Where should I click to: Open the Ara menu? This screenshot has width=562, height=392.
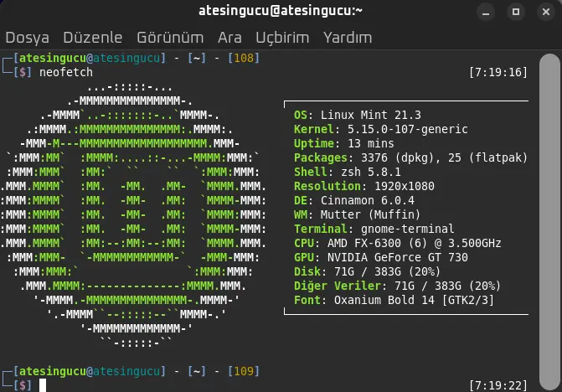point(229,38)
